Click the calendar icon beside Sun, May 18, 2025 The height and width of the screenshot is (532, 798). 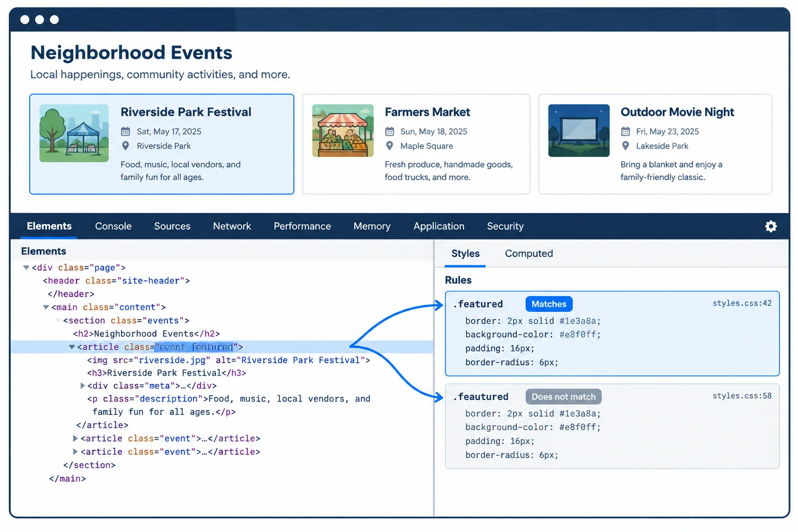[x=389, y=131]
